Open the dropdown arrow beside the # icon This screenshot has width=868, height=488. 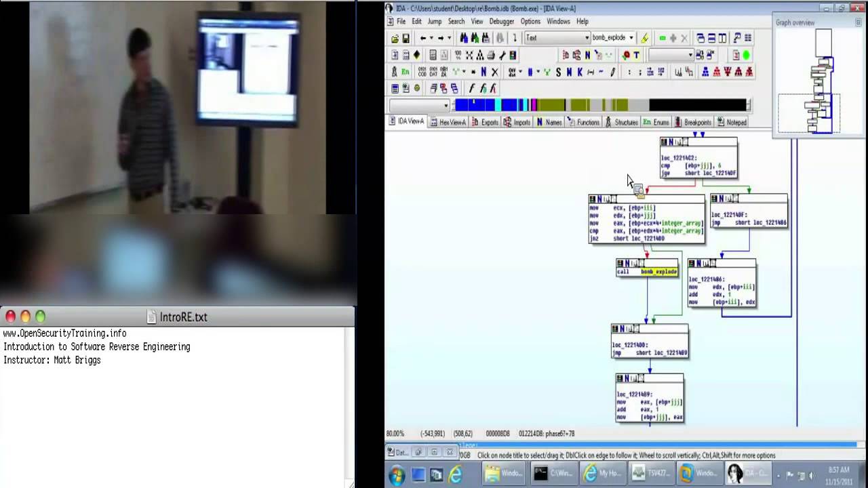(x=538, y=72)
